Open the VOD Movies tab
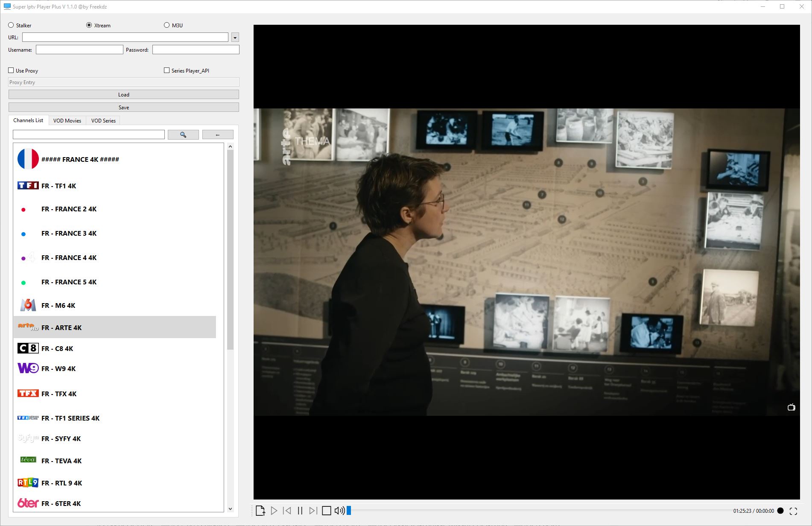This screenshot has width=812, height=526. click(x=67, y=121)
